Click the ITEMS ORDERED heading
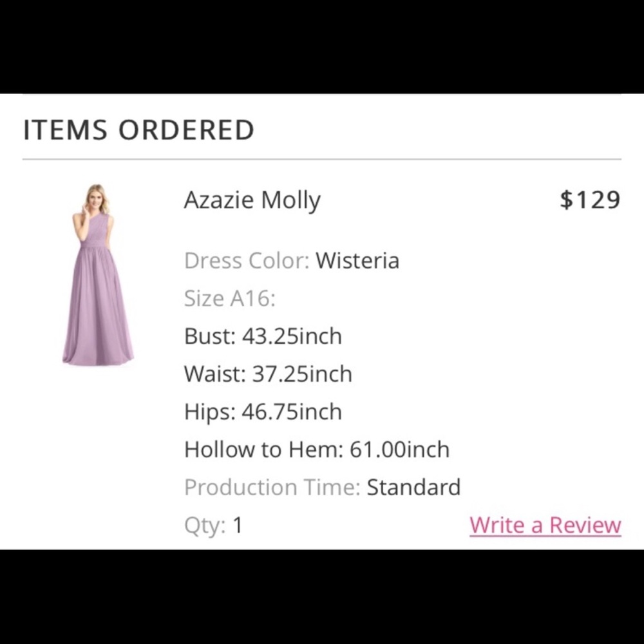The width and height of the screenshot is (644, 644). pyautogui.click(x=138, y=129)
